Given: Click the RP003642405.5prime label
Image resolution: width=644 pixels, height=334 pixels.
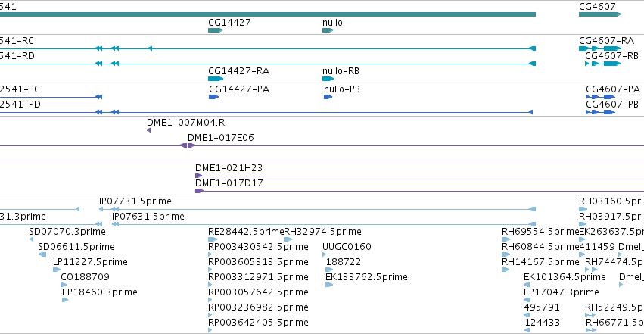Looking at the screenshot, I should (258, 323).
